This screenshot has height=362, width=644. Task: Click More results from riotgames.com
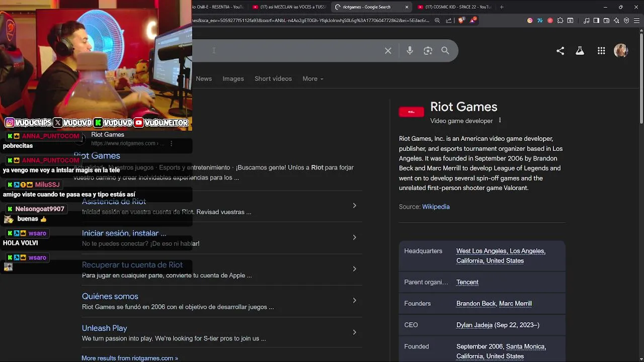click(130, 358)
